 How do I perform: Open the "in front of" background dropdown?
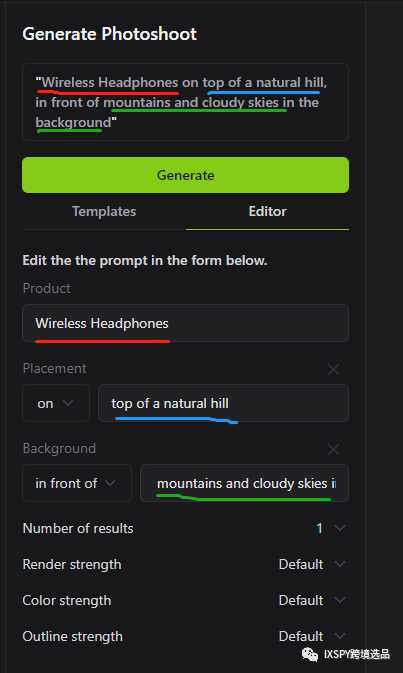(x=76, y=483)
